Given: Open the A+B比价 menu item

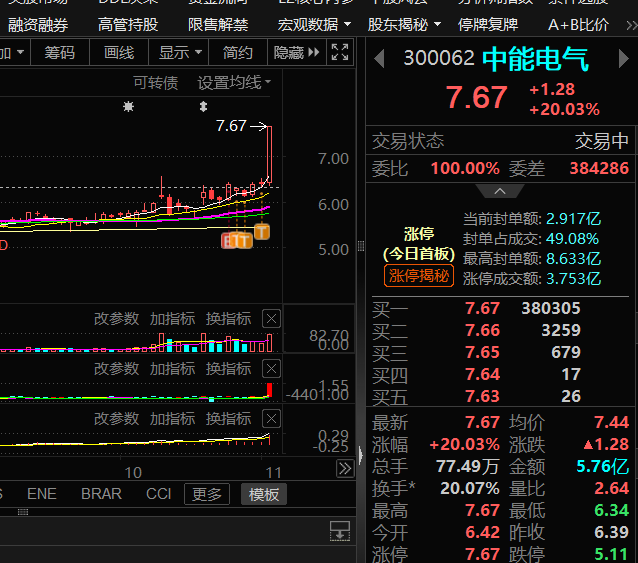Looking at the screenshot, I should 578,25.
